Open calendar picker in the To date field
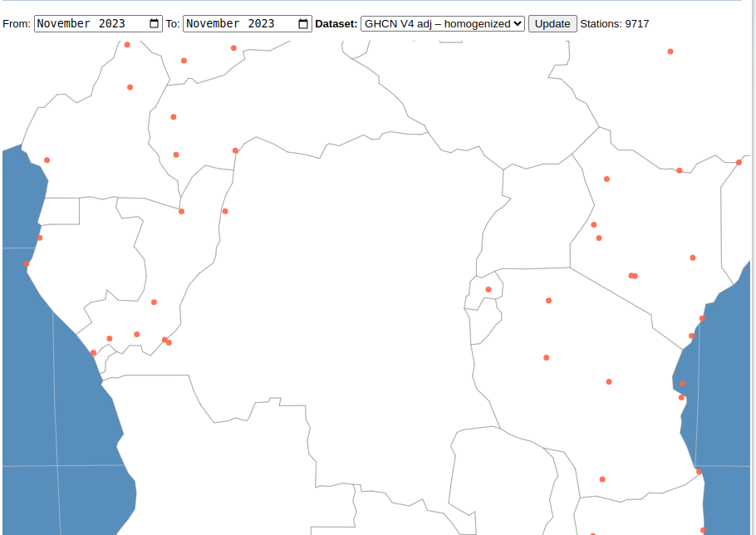 coord(303,24)
